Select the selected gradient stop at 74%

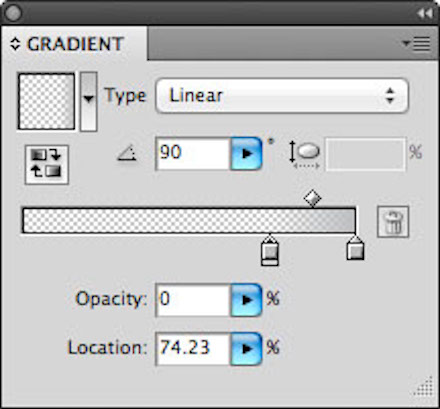point(270,250)
